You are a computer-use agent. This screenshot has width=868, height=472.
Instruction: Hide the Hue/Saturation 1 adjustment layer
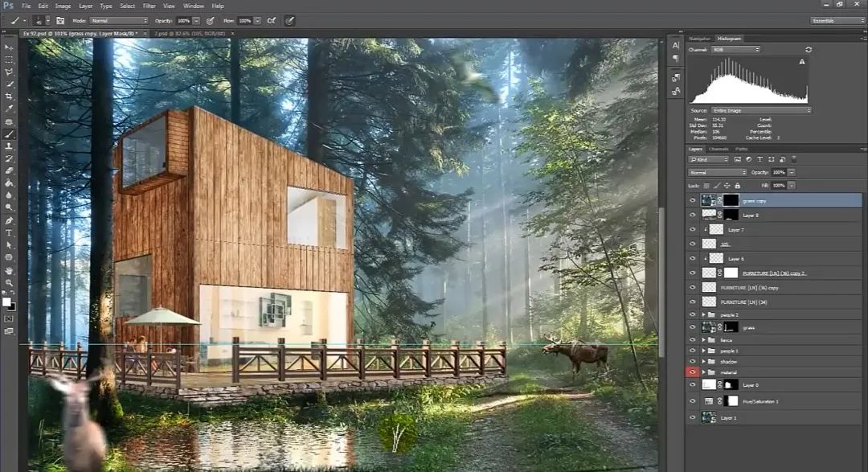693,400
